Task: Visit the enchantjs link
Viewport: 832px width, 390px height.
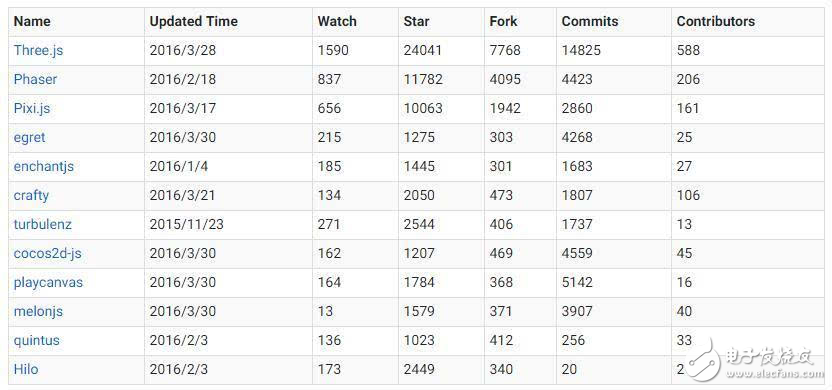Action: 44,167
